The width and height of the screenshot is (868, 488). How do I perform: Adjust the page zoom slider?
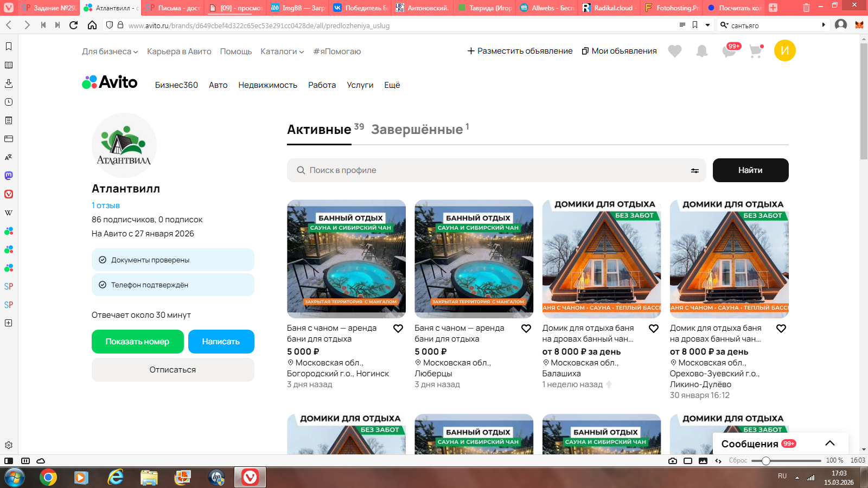coord(765,461)
